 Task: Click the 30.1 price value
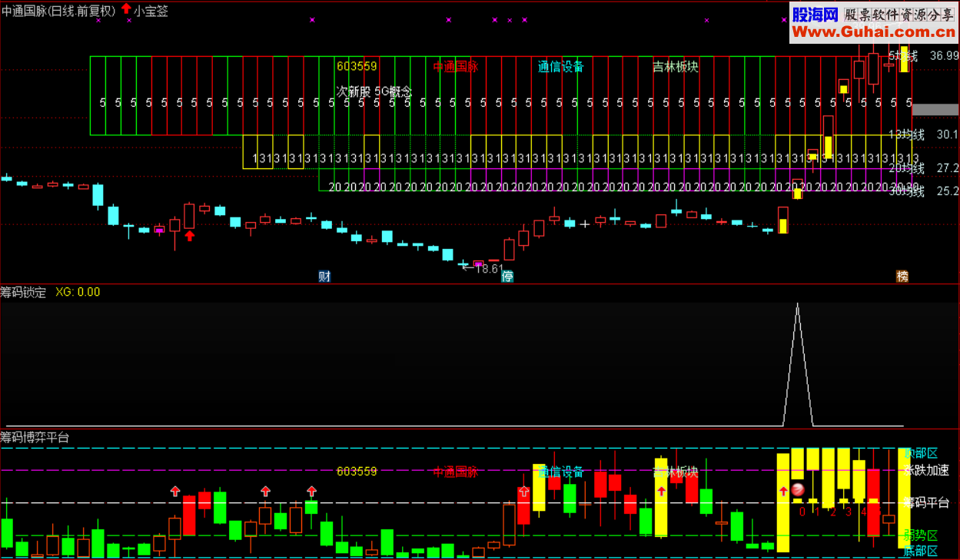click(947, 134)
